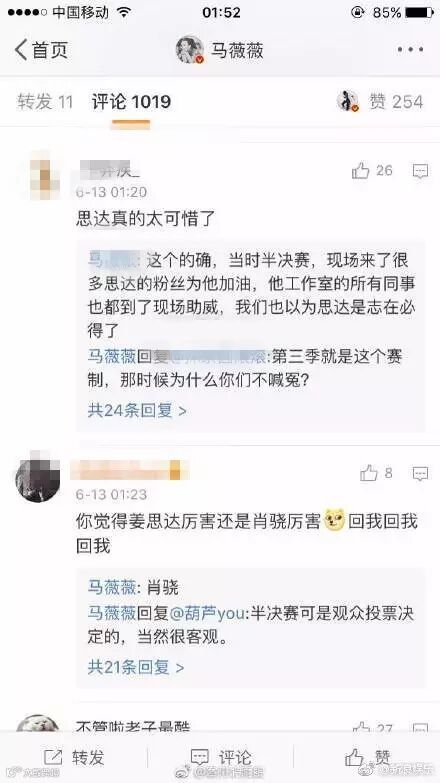
Task: Tap the bottom bar 赞 like icon
Action: coord(354,757)
